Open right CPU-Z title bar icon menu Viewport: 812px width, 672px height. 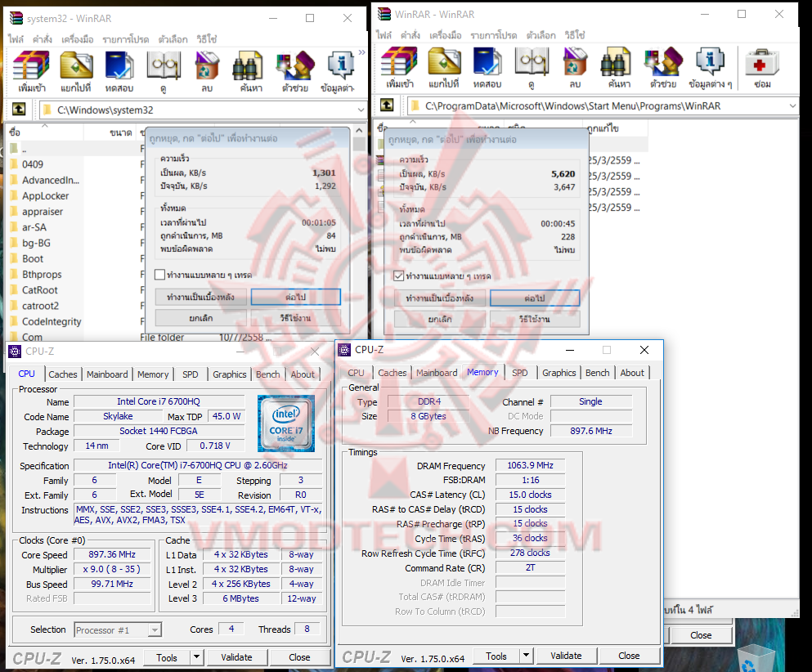(344, 350)
